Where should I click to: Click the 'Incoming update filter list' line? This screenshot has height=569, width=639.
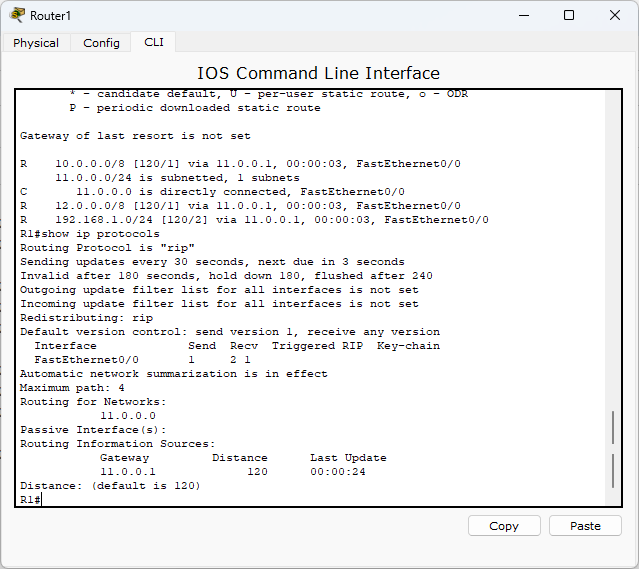[x=219, y=304]
